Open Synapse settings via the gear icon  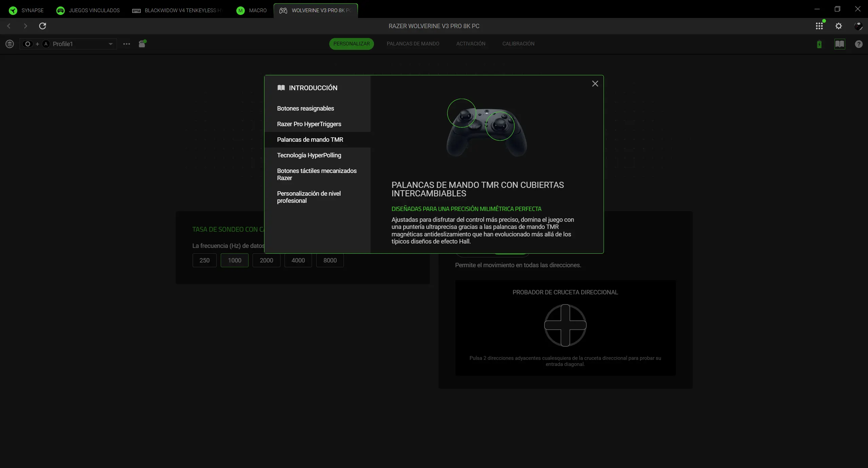click(839, 26)
